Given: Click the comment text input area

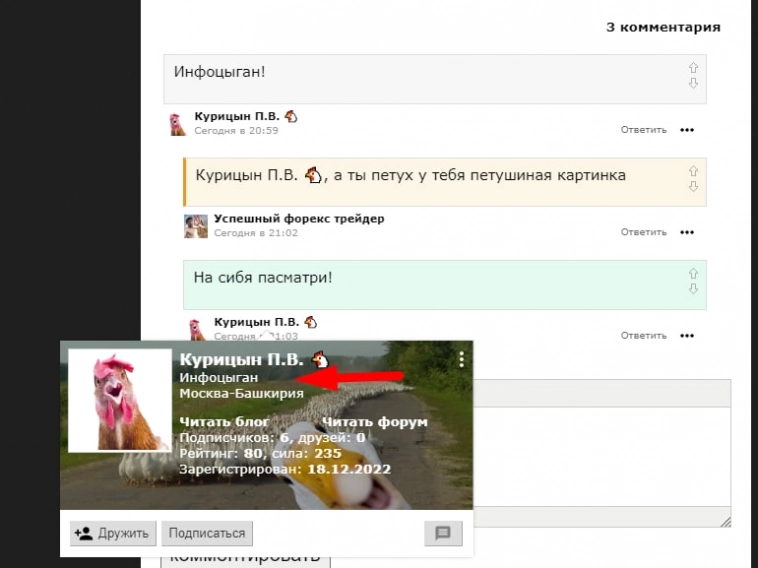Looking at the screenshot, I should 602,457.
